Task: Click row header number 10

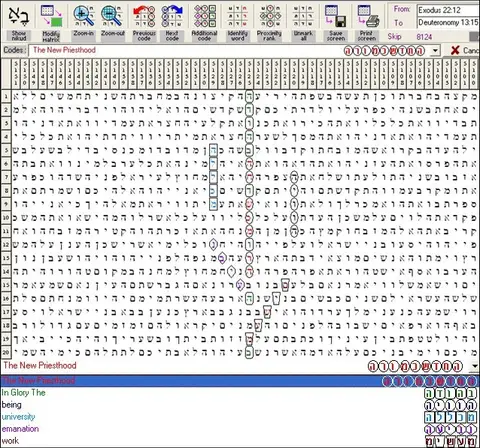Action: coord(6,218)
